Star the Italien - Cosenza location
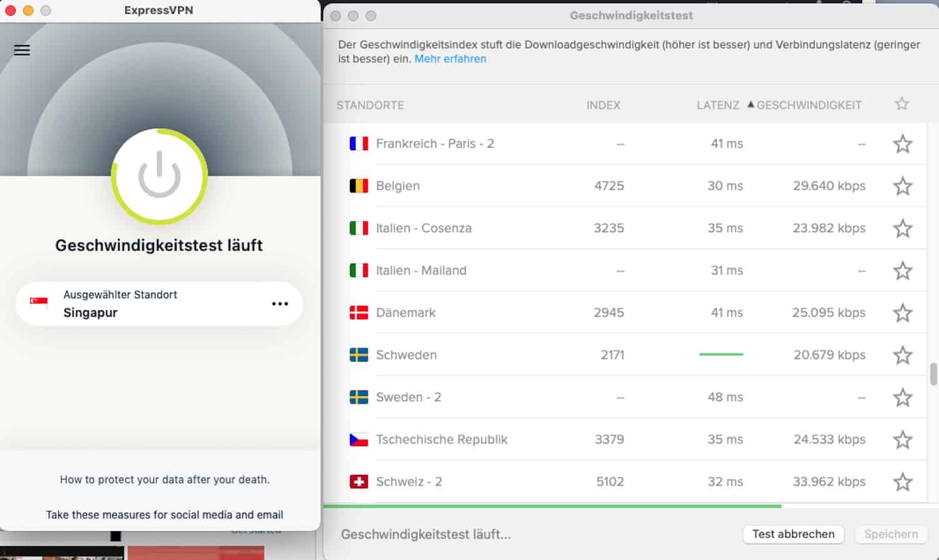This screenshot has height=560, width=939. tap(902, 228)
